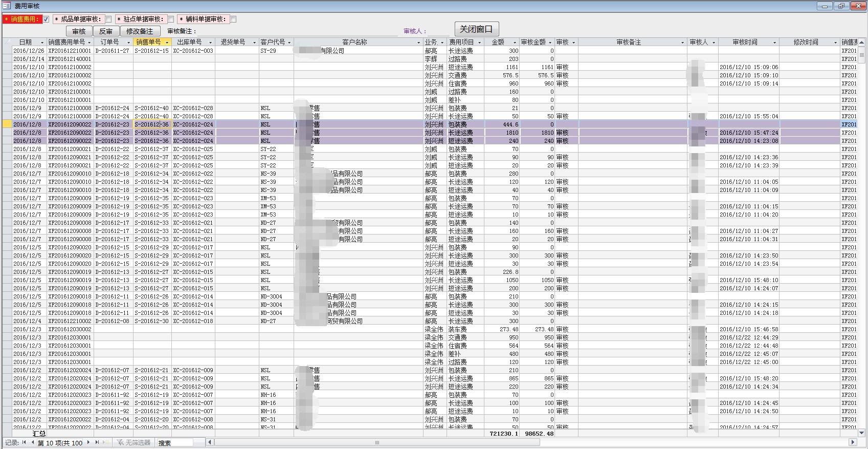Click the amount cell 444.6

click(x=501, y=124)
